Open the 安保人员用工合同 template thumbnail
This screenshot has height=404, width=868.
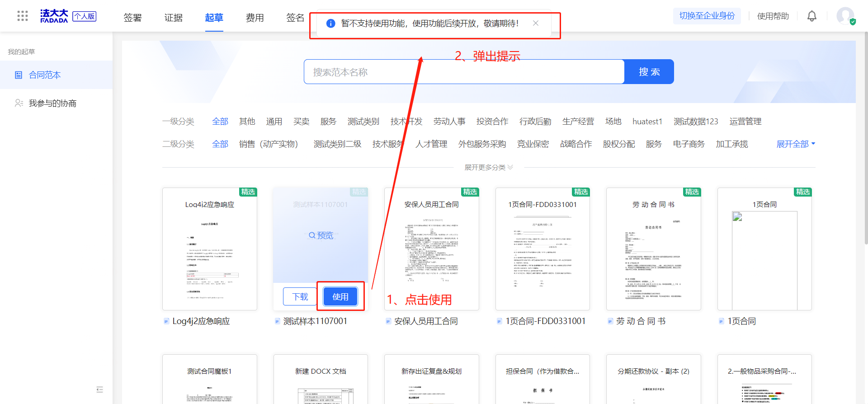point(432,249)
